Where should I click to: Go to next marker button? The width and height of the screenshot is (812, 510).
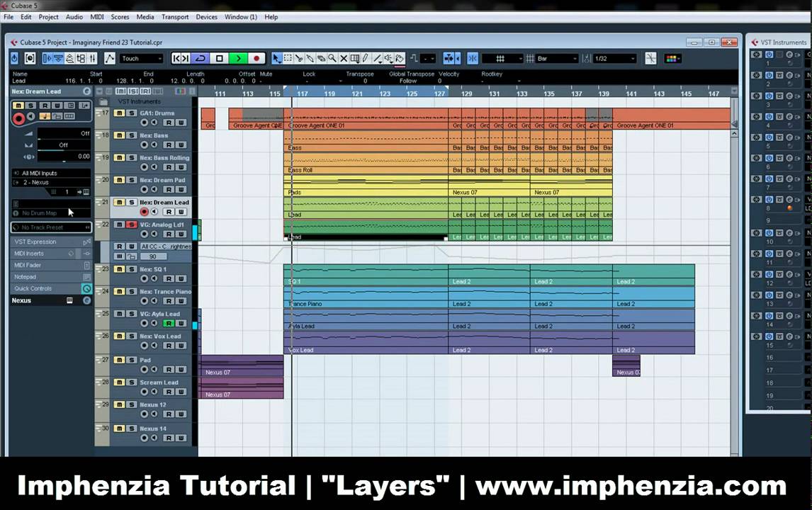tap(186, 59)
